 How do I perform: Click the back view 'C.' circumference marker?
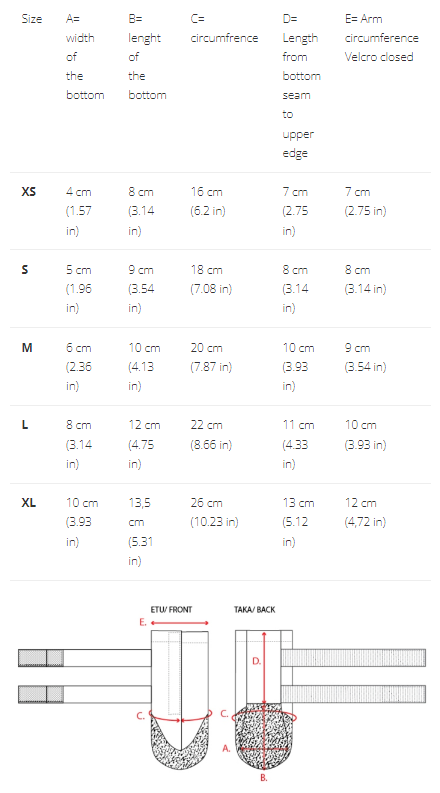(225, 714)
